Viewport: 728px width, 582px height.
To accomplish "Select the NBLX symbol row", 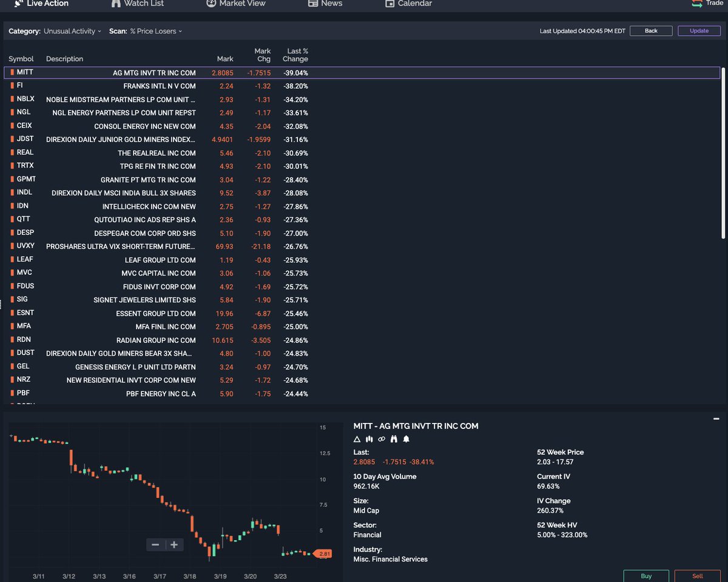I will pos(362,99).
